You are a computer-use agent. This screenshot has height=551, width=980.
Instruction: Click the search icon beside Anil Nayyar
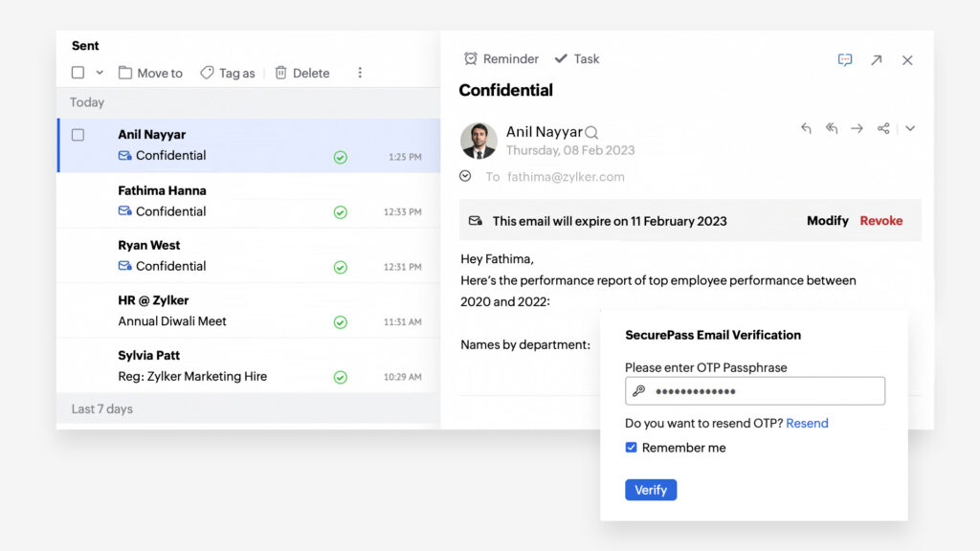tap(591, 132)
